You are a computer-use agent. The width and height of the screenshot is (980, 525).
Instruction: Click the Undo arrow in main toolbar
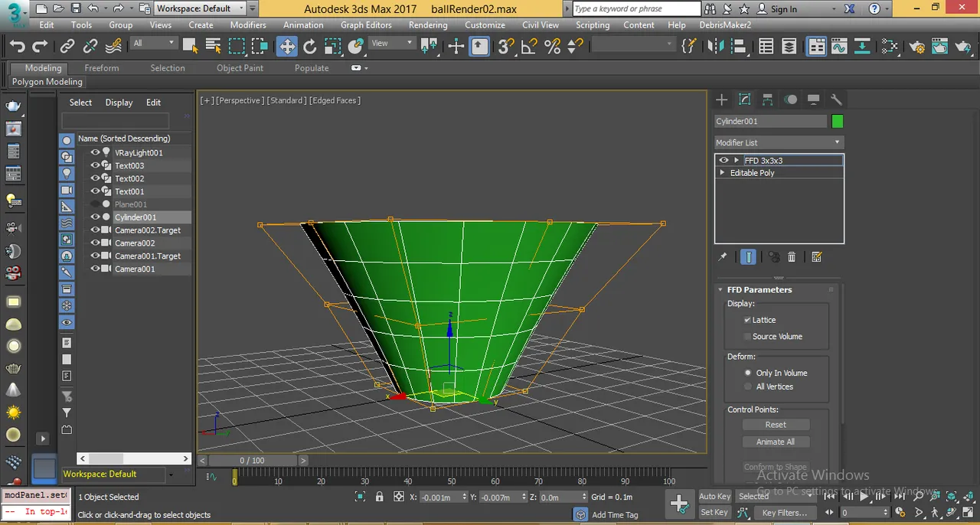click(18, 47)
